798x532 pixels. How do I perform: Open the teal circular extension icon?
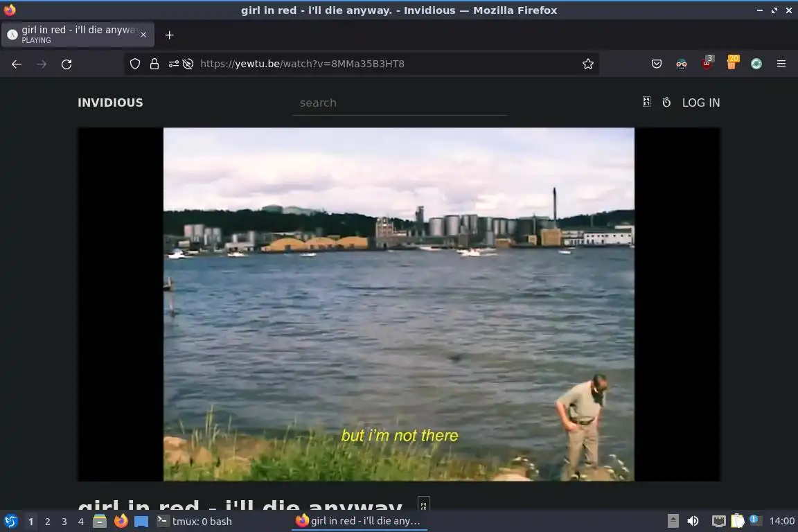tap(756, 64)
